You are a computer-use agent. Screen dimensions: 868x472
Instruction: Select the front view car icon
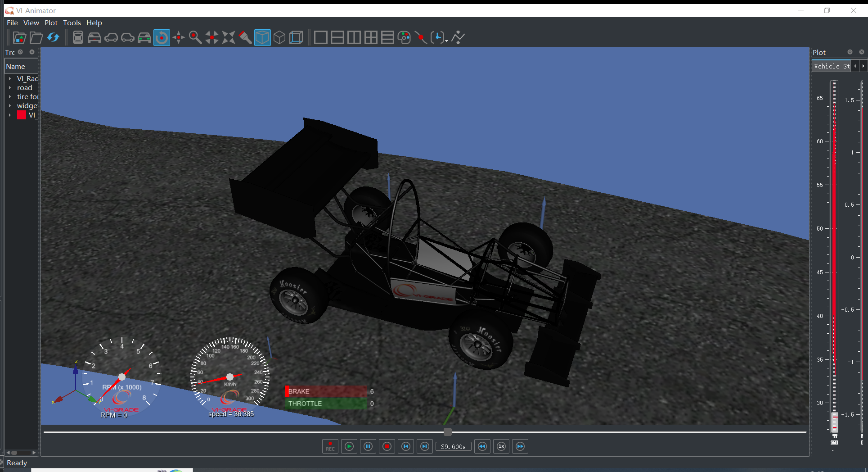pos(94,38)
